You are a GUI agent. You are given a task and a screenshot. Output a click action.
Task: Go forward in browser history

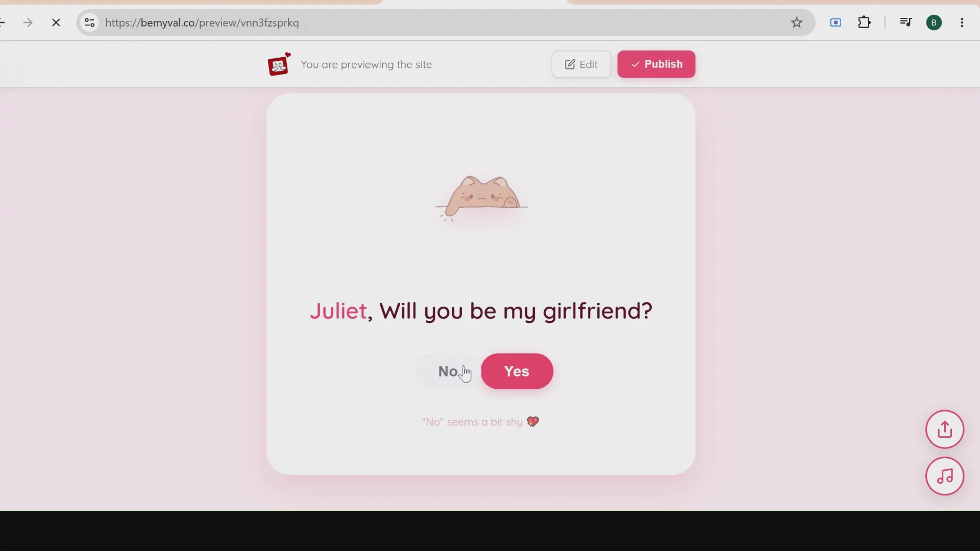tap(28, 22)
